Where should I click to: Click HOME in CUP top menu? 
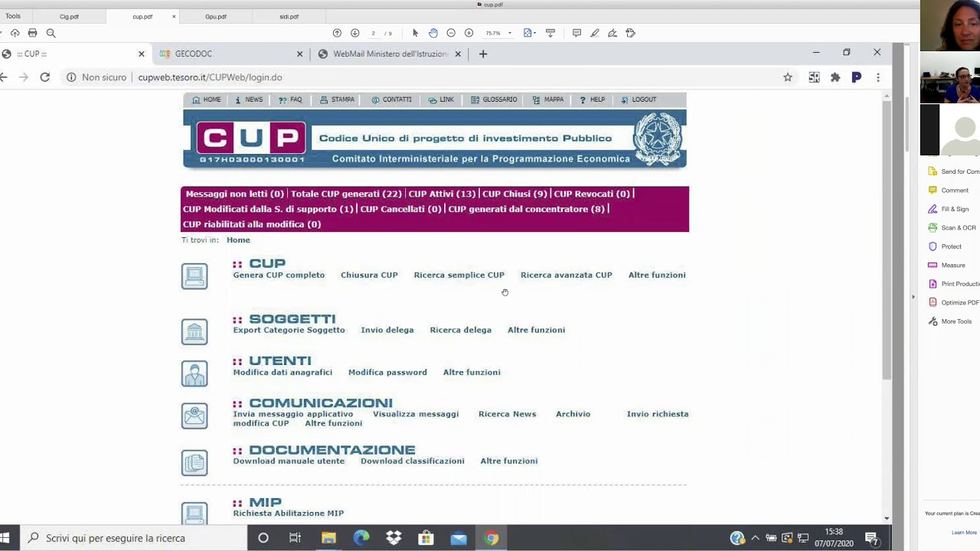click(x=207, y=99)
